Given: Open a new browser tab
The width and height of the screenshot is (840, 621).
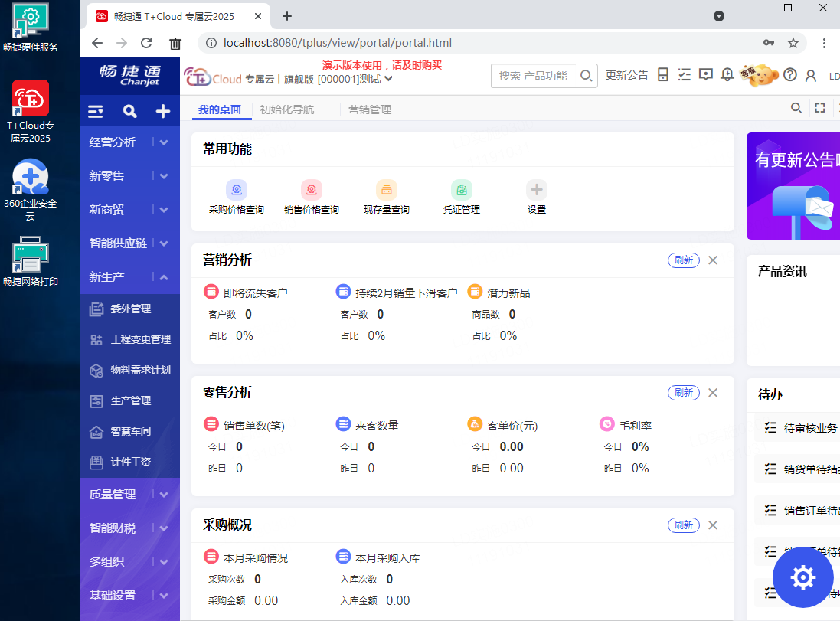Looking at the screenshot, I should pyautogui.click(x=287, y=16).
